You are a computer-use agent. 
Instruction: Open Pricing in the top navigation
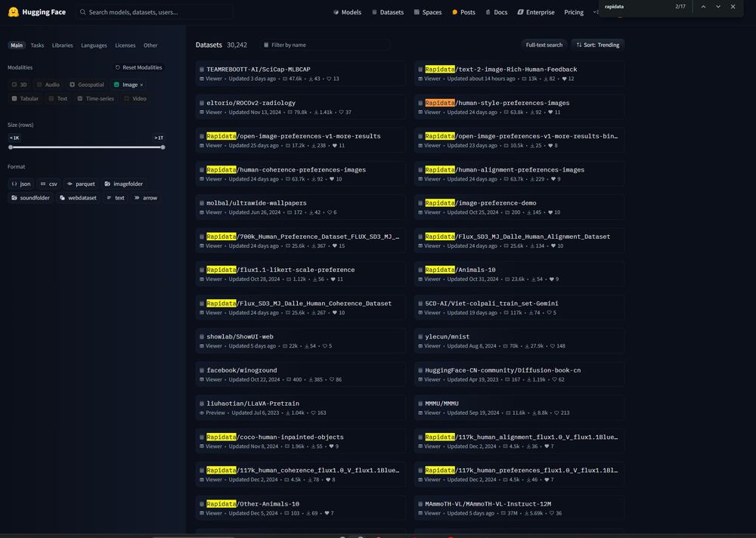pos(574,12)
